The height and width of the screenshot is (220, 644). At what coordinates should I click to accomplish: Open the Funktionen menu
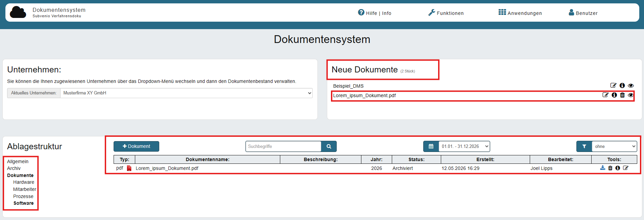pos(446,13)
